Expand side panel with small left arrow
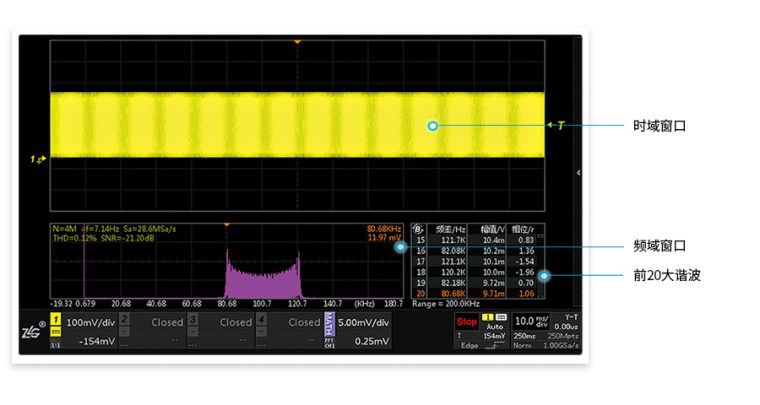This screenshot has height=405, width=760. point(578,172)
